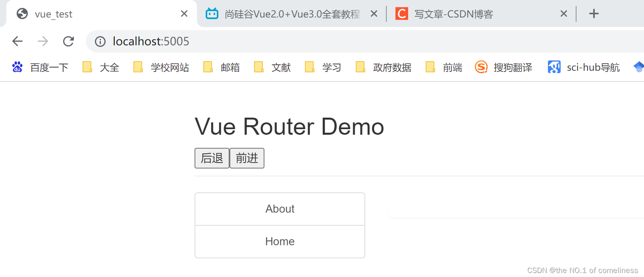The image size is (644, 277).
Task: Open the 前端 bookmarks folder
Action: [x=444, y=67]
